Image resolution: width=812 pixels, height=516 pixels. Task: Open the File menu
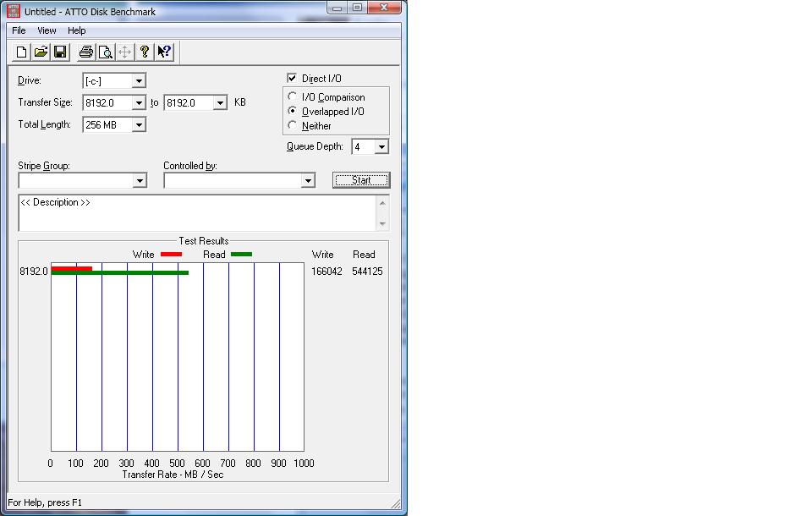click(19, 30)
